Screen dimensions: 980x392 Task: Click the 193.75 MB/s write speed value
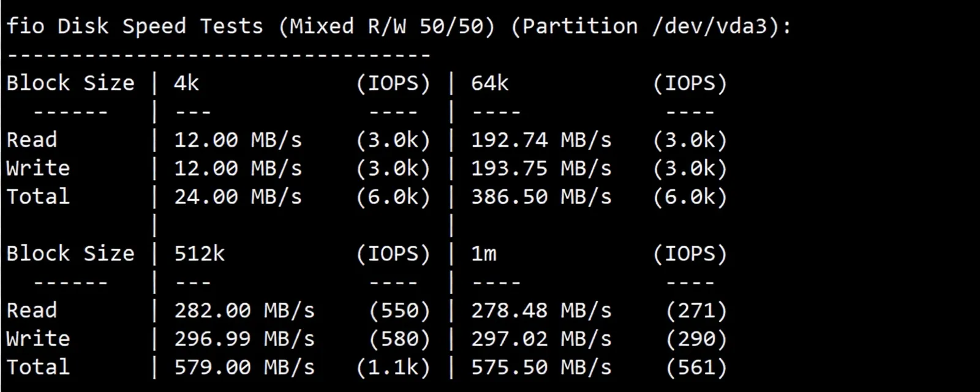point(541,168)
